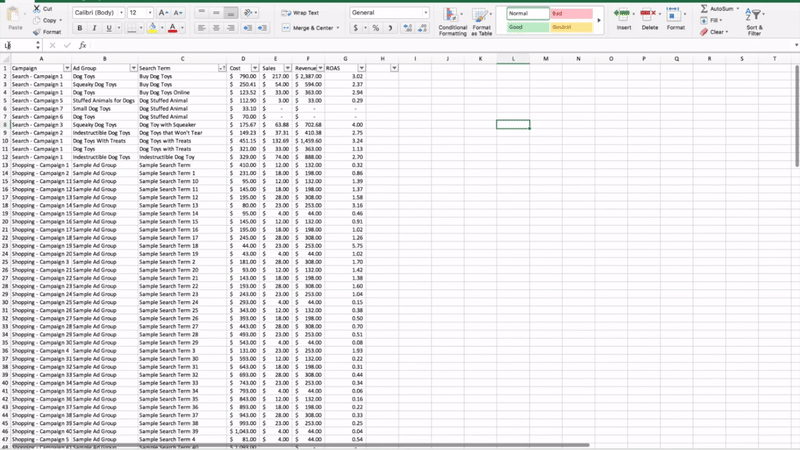The height and width of the screenshot is (450, 800).
Task: Toggle Underline formatting
Action: 109,28
